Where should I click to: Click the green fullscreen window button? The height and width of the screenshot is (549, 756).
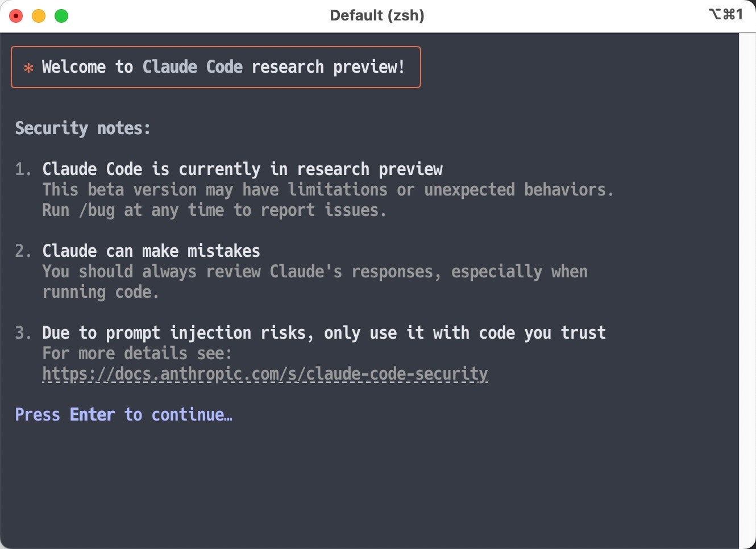pos(61,16)
